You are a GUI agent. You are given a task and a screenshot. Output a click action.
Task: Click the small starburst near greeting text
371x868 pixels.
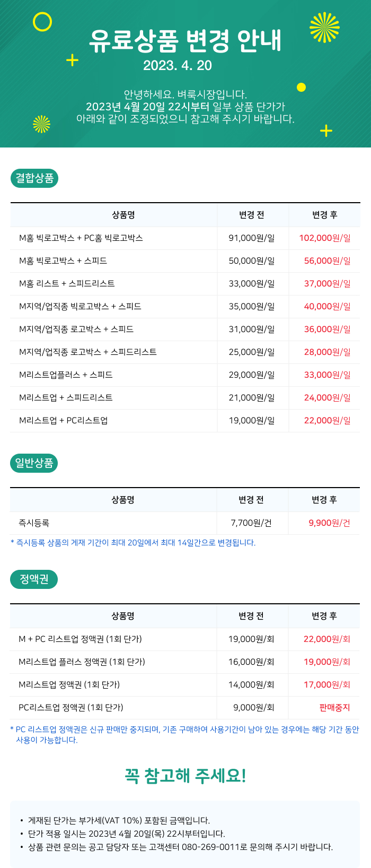tap(41, 124)
